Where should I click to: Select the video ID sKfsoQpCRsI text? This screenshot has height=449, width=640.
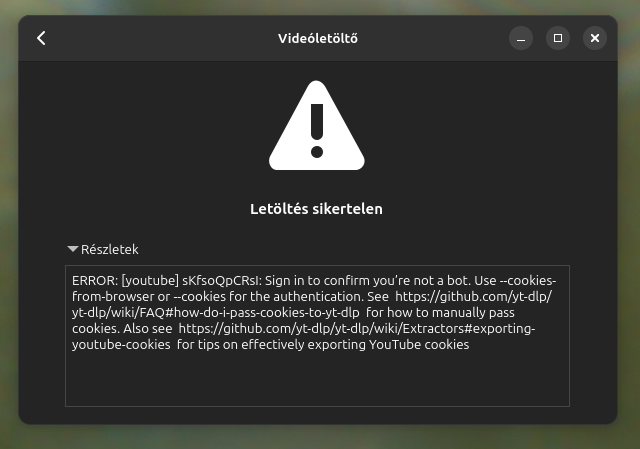[x=220, y=281]
